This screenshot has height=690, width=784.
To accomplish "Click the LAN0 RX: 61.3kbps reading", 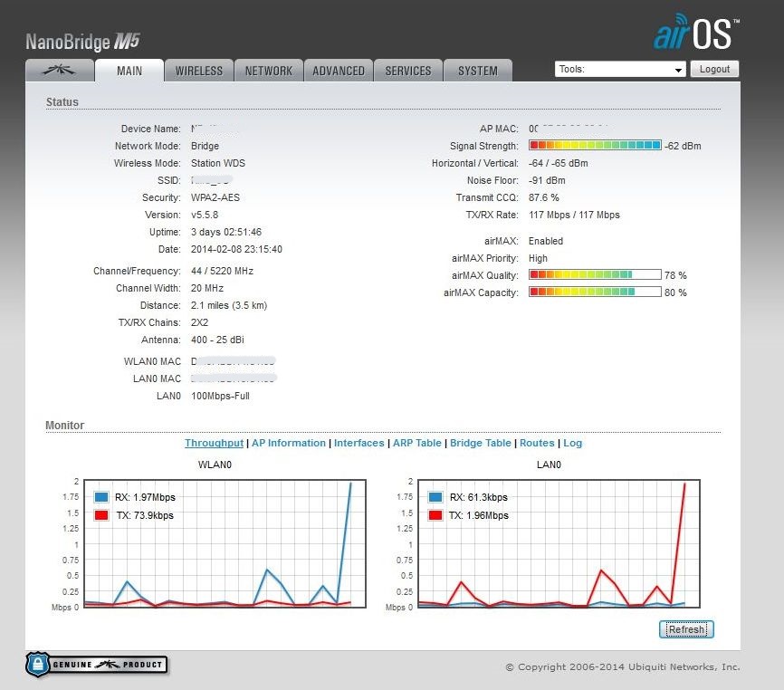I will click(479, 497).
